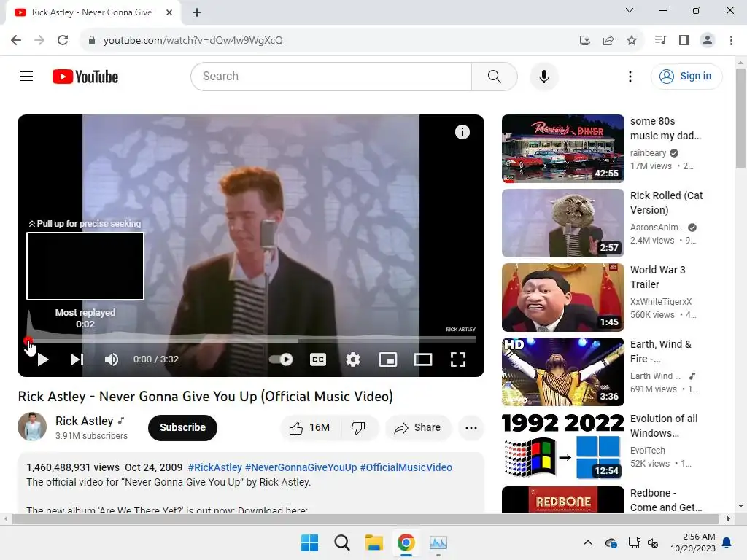
Task: Like the video with thumbs up
Action: tap(310, 427)
